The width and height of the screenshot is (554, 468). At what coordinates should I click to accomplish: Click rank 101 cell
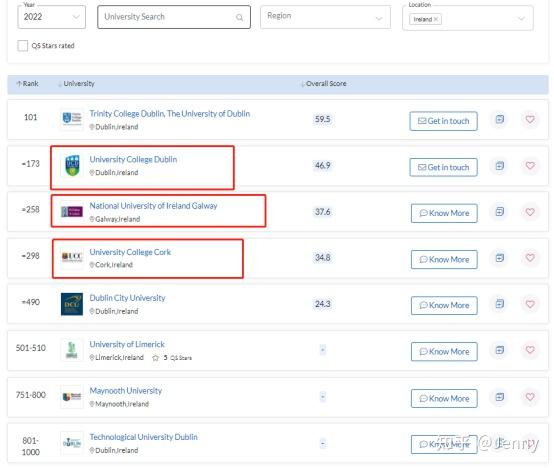click(x=30, y=118)
